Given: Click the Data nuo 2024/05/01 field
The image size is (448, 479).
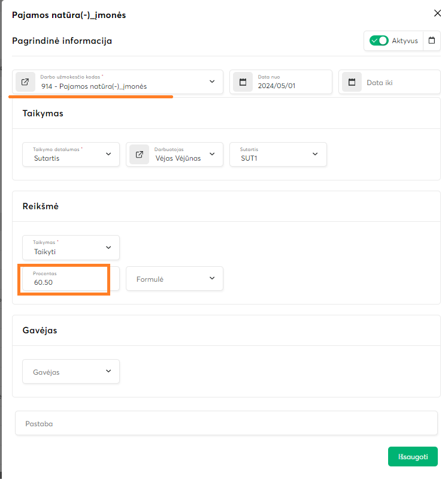Looking at the screenshot, I should point(291,85).
